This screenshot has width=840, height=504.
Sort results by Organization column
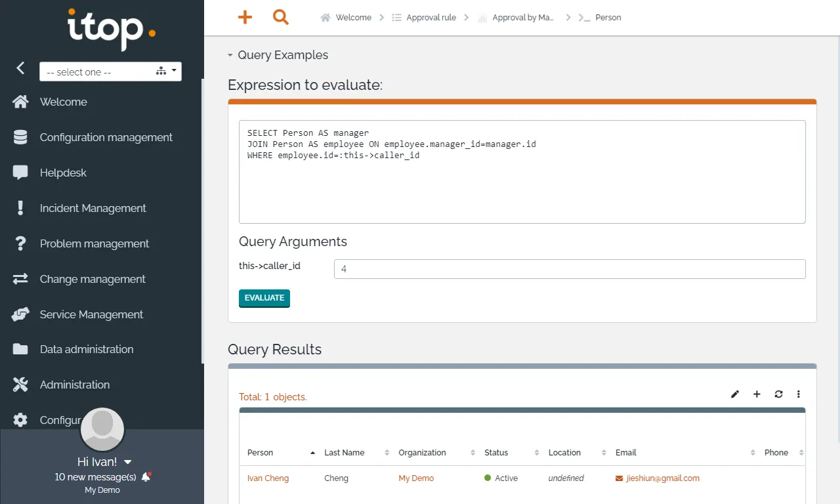[x=435, y=453]
